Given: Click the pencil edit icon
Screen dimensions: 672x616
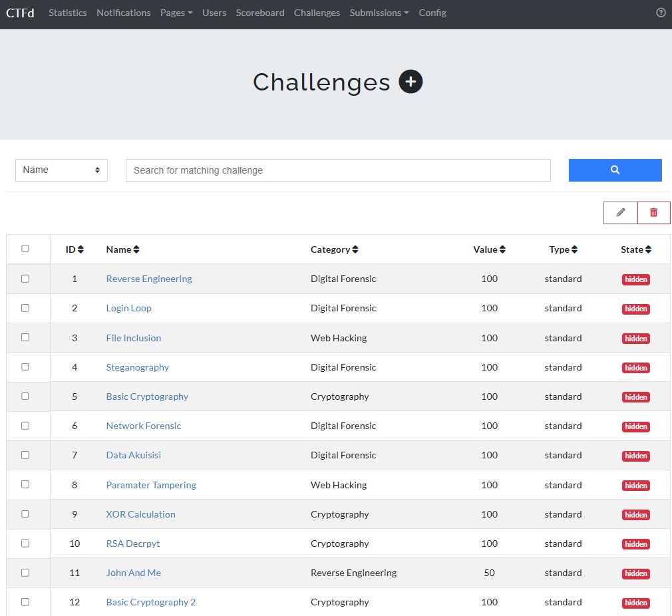Looking at the screenshot, I should (x=621, y=213).
